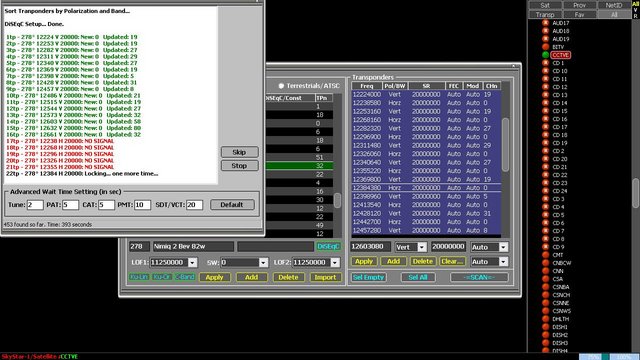Screen dimensions: 640x360
Task: Switch to the Fav tab
Action: pyautogui.click(x=579, y=15)
